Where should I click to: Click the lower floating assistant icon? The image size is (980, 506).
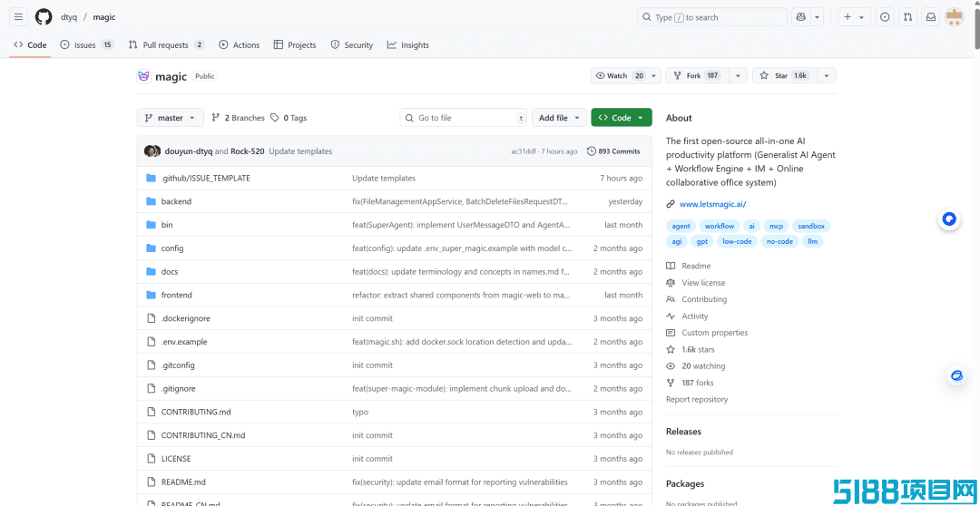point(956,375)
